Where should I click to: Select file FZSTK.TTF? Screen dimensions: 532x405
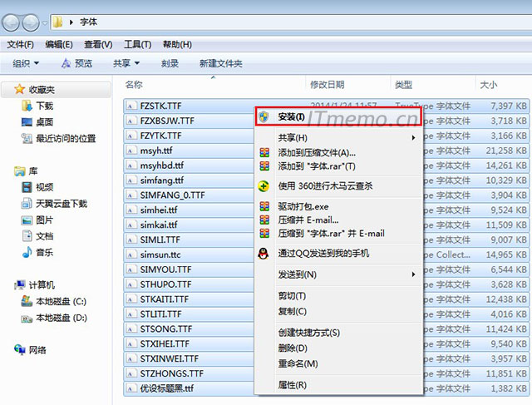pyautogui.click(x=161, y=106)
